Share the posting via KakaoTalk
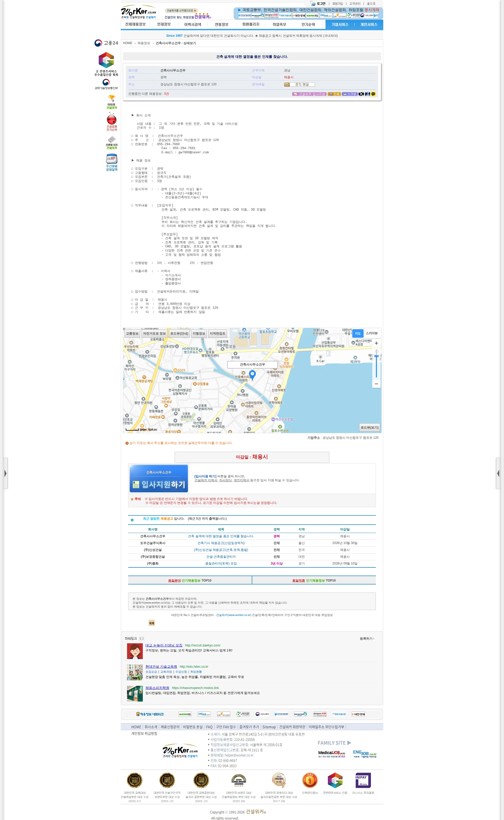 (x=373, y=94)
